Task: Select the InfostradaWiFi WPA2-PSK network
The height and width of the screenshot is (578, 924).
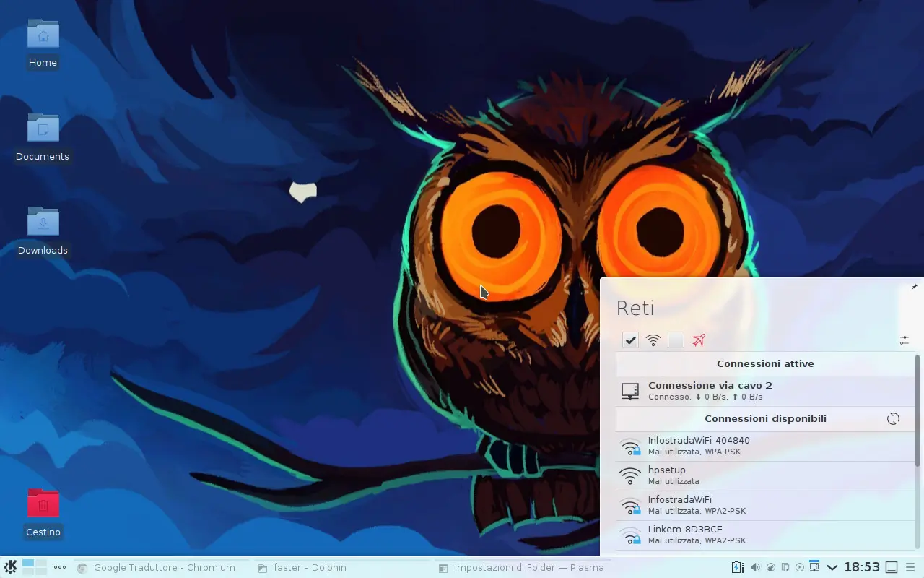Action: [765, 505]
